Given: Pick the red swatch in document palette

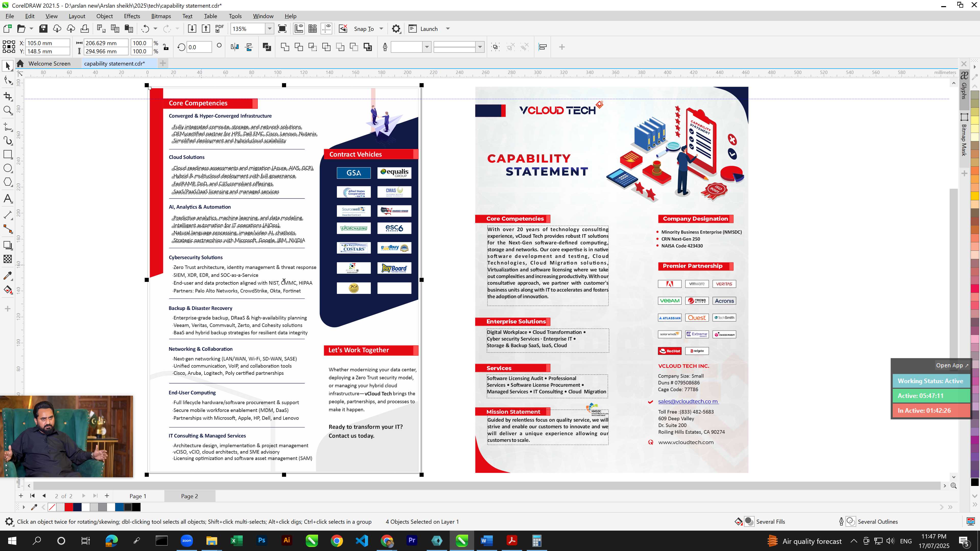Looking at the screenshot, I should [x=69, y=507].
